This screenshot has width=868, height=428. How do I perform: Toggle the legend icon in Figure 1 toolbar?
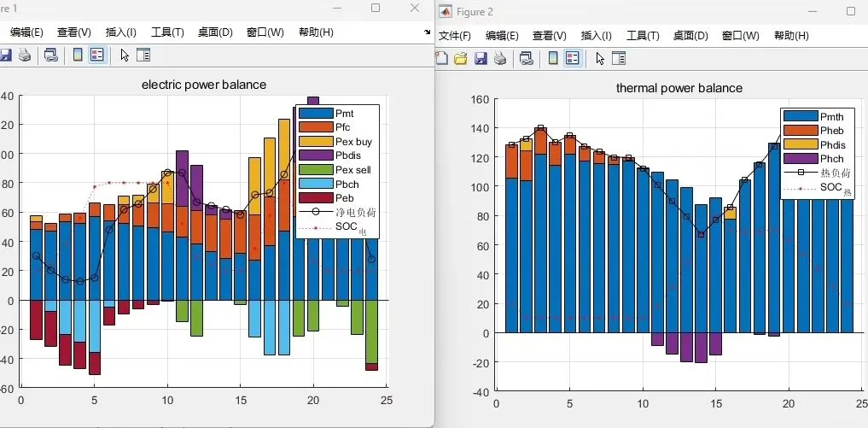tap(97, 55)
